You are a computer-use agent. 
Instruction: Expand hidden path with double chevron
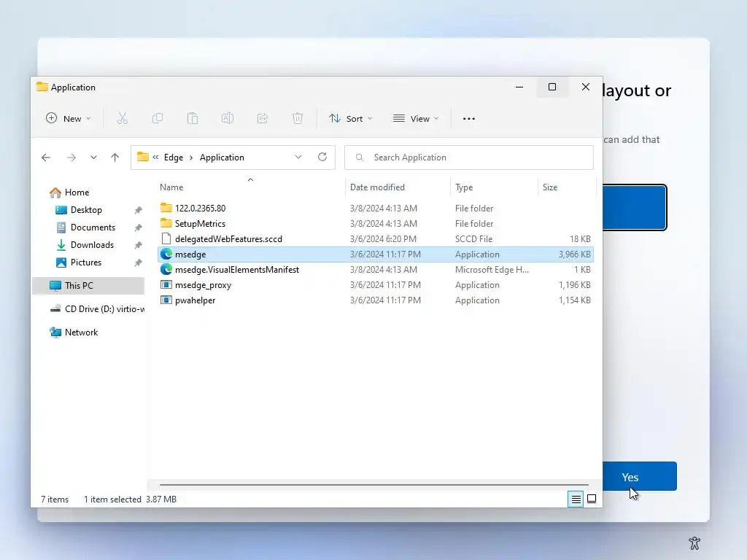pos(155,157)
